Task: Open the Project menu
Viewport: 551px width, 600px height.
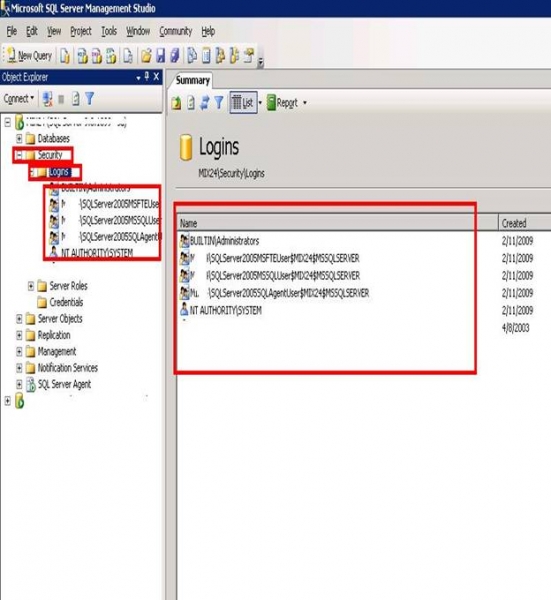Action: click(81, 31)
